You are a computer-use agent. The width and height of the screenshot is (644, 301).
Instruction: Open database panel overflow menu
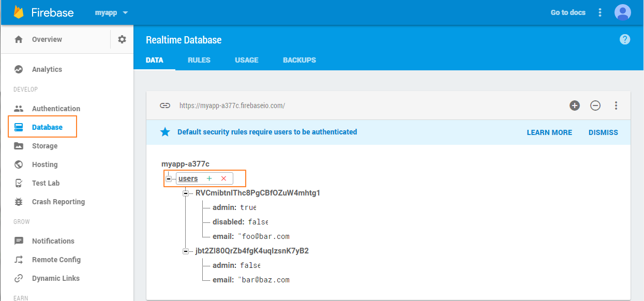616,106
